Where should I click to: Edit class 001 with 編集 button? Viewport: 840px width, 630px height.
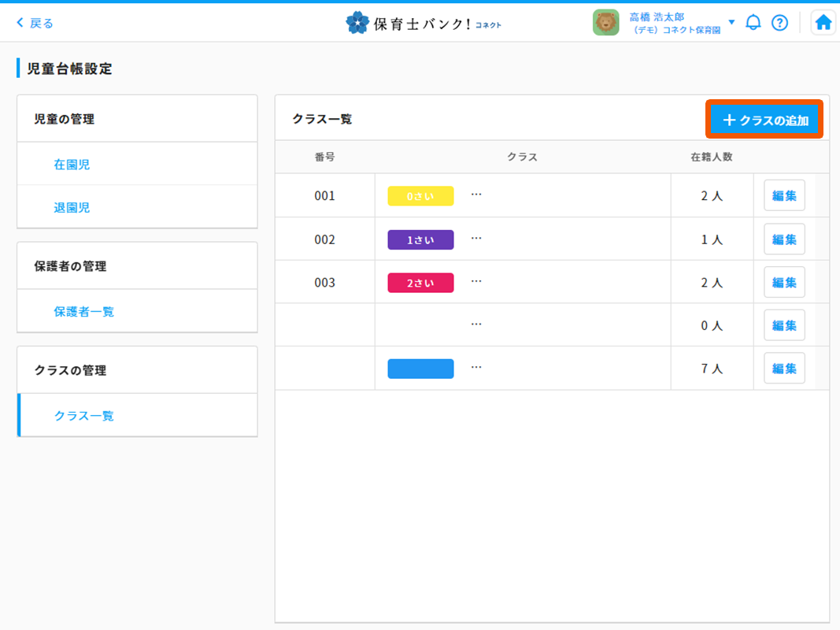click(x=784, y=196)
